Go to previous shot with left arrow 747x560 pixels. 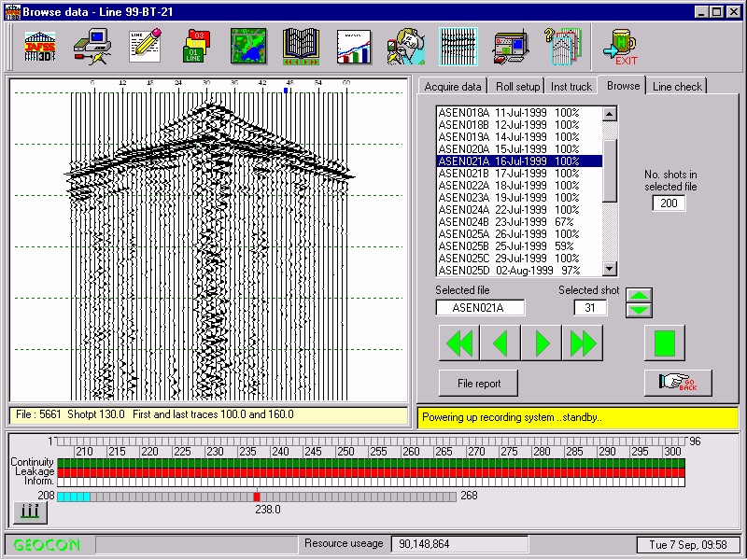[x=500, y=343]
